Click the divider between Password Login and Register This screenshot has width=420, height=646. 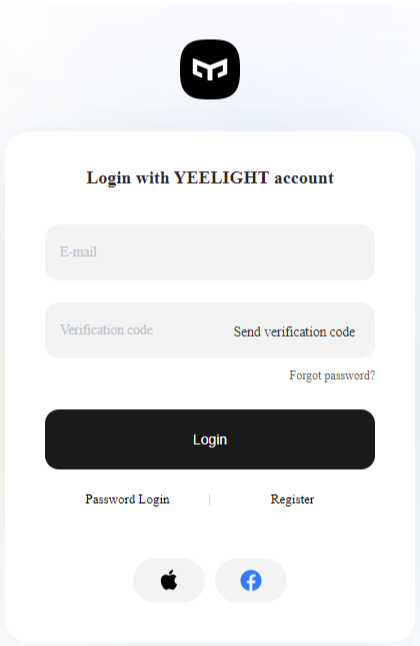(x=209, y=499)
